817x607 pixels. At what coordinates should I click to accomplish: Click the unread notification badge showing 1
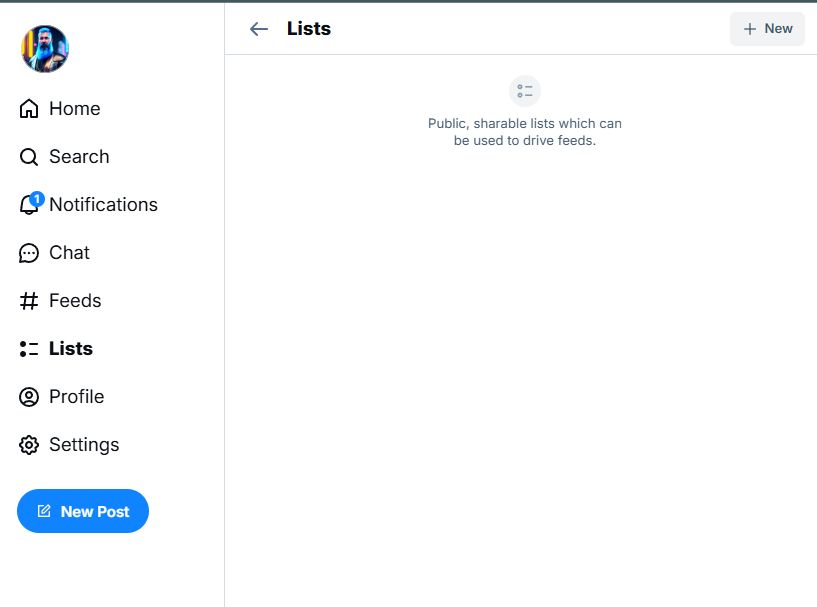[x=37, y=199]
